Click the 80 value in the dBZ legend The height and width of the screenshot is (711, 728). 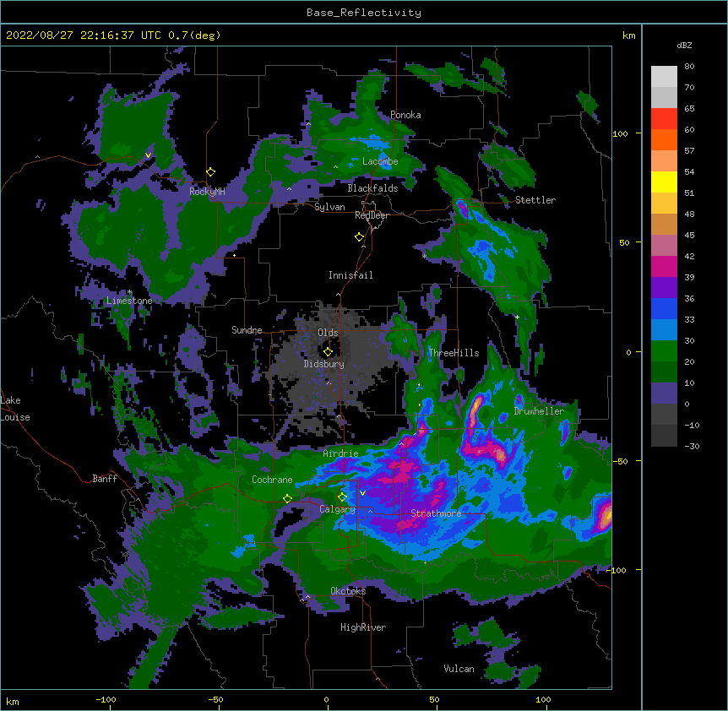(x=689, y=67)
